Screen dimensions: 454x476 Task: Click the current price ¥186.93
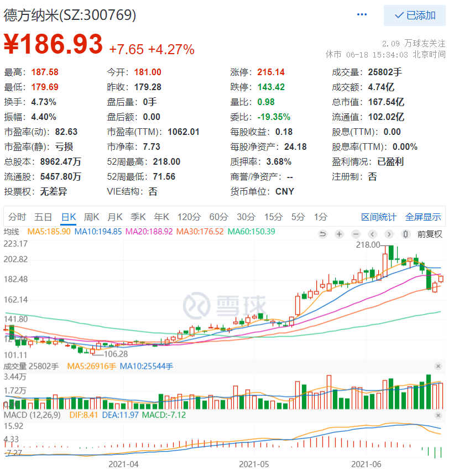[x=54, y=44]
